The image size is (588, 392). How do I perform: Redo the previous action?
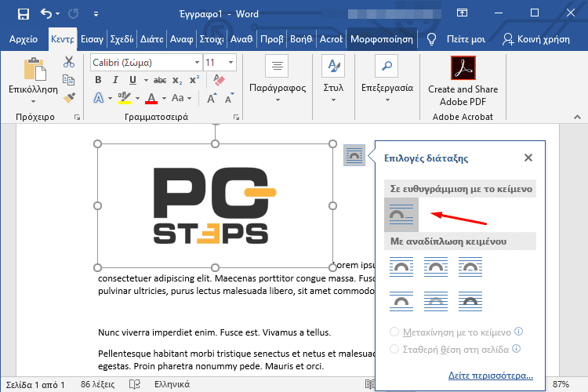tap(73, 14)
